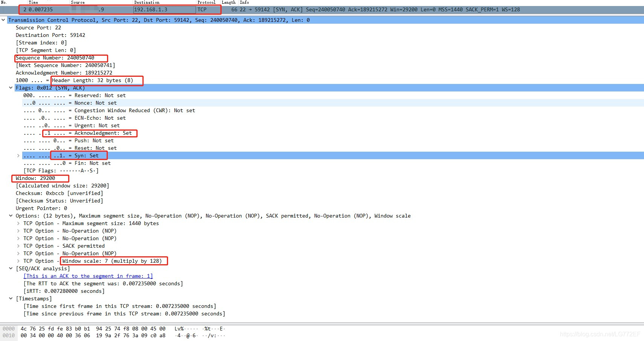The image size is (644, 341).
Task: Select the Reserved: Not set flag
Action: click(x=75, y=95)
